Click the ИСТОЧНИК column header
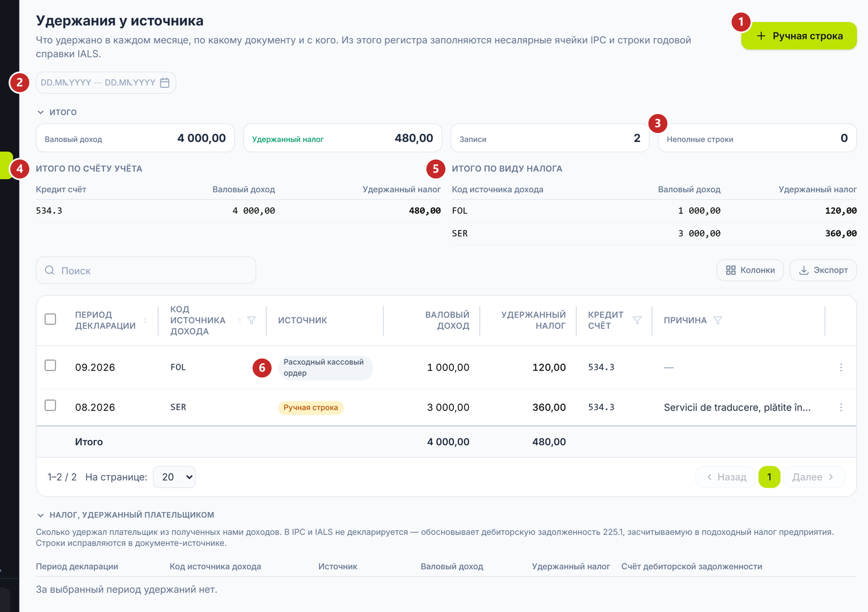Image resolution: width=868 pixels, height=612 pixels. (x=303, y=320)
